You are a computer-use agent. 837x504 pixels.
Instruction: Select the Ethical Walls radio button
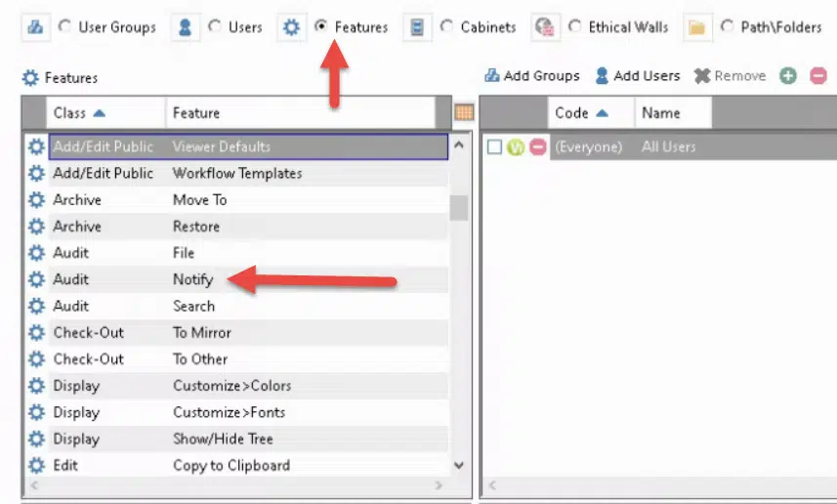tap(575, 25)
